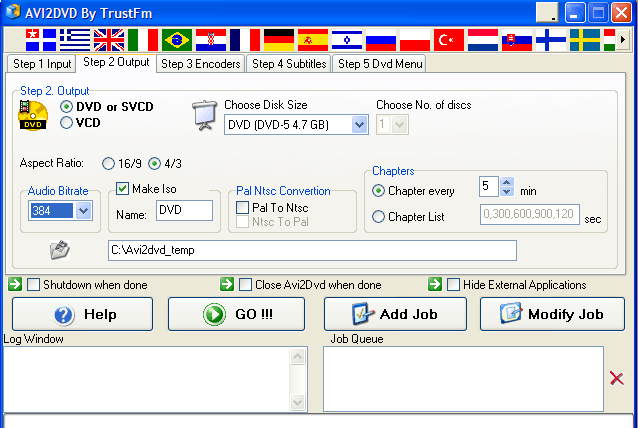Switch to the Step 5 Dvd Menu tab

pyautogui.click(x=380, y=64)
